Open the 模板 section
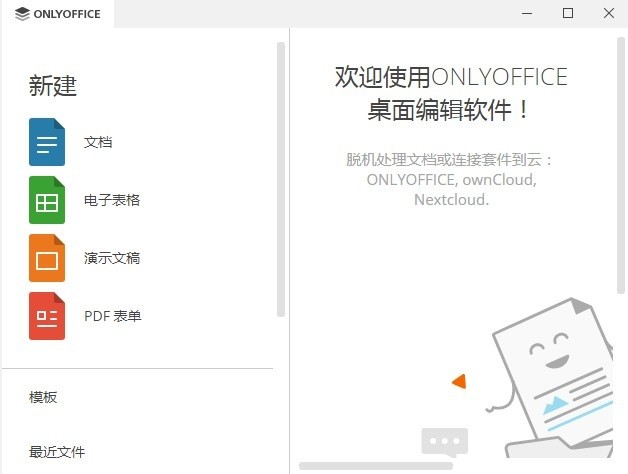This screenshot has width=628, height=474. click(x=43, y=397)
